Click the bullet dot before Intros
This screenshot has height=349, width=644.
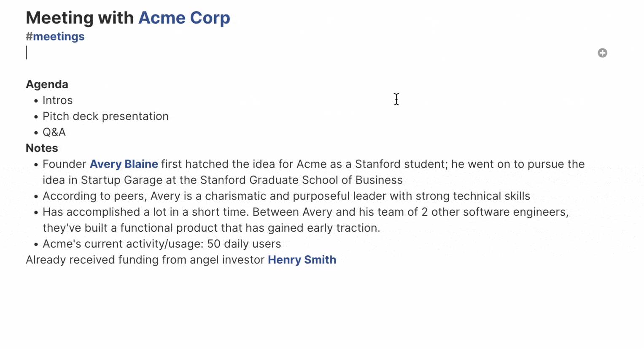[x=36, y=101]
